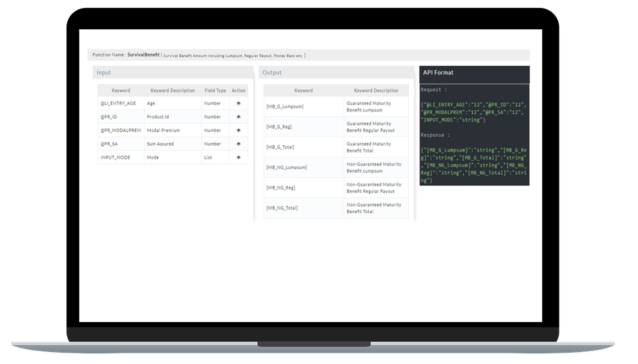Click the eye icon for @LI_ENTRY_AGE
Screen dimensions: 638x364
pos(239,104)
